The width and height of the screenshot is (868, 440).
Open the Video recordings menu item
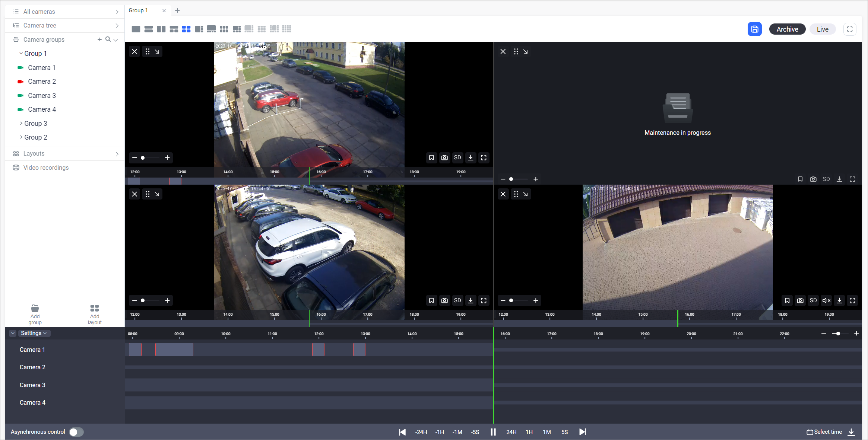coord(46,168)
